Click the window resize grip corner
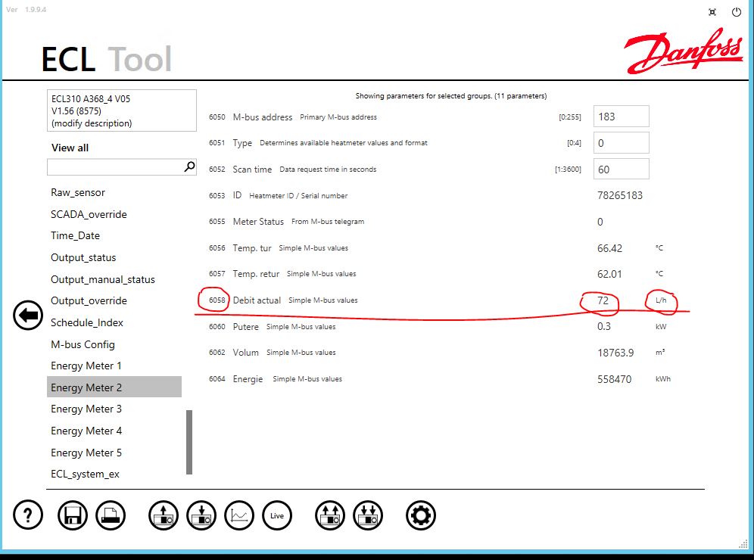The height and width of the screenshot is (560, 754). [x=743, y=543]
